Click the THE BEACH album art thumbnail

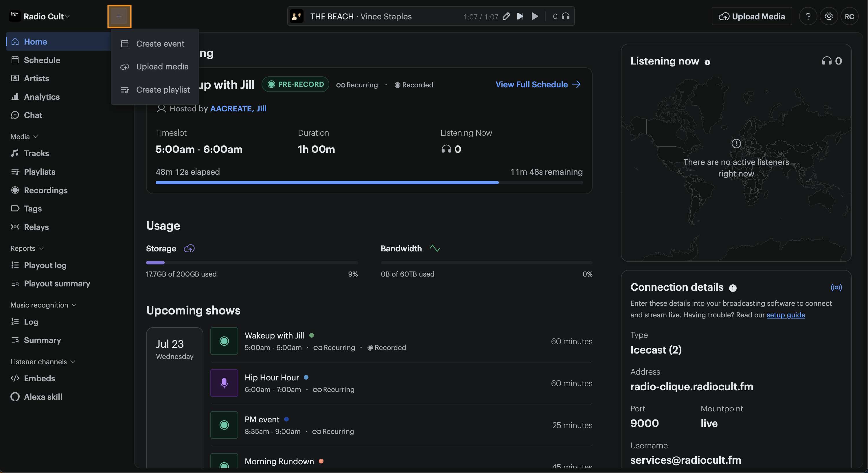point(297,16)
